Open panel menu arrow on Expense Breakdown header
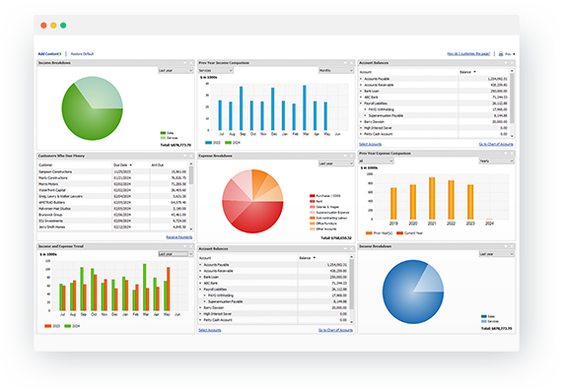 point(345,156)
